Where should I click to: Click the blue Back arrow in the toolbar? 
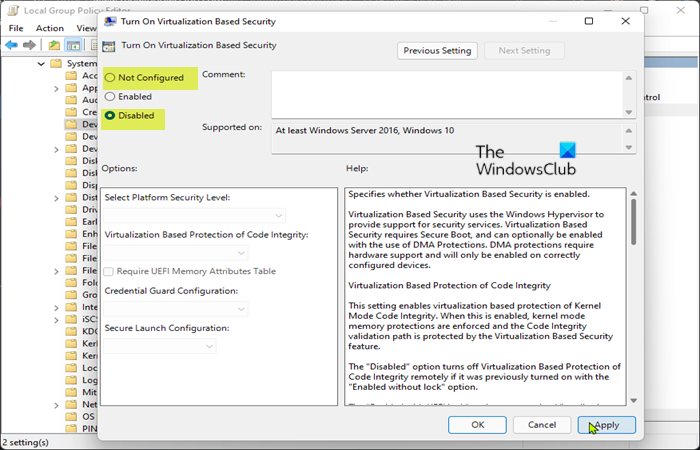coord(12,45)
